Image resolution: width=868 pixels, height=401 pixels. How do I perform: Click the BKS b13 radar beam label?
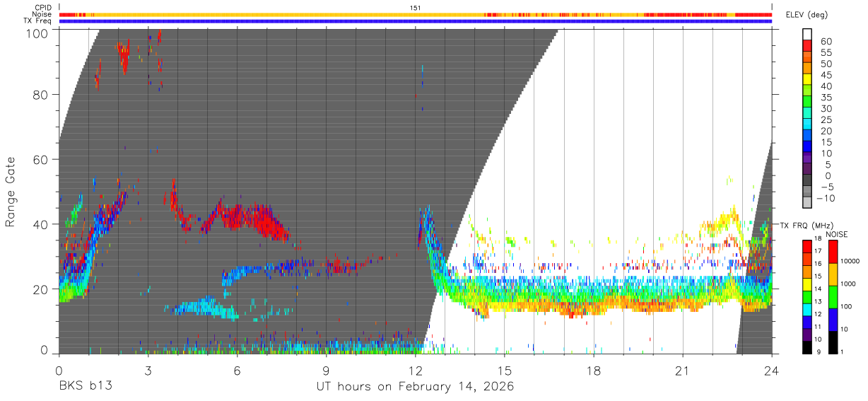pos(85,387)
